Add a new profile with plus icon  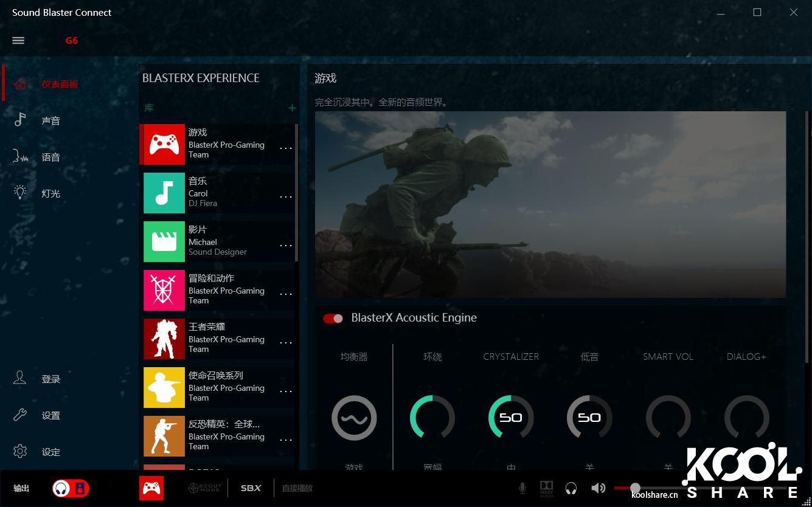[x=292, y=108]
